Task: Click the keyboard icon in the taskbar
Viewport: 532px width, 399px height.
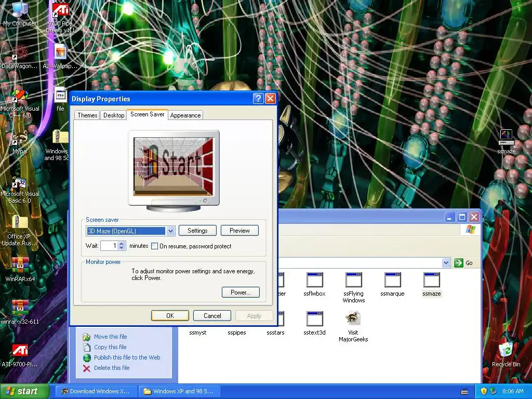Action: pos(465,392)
